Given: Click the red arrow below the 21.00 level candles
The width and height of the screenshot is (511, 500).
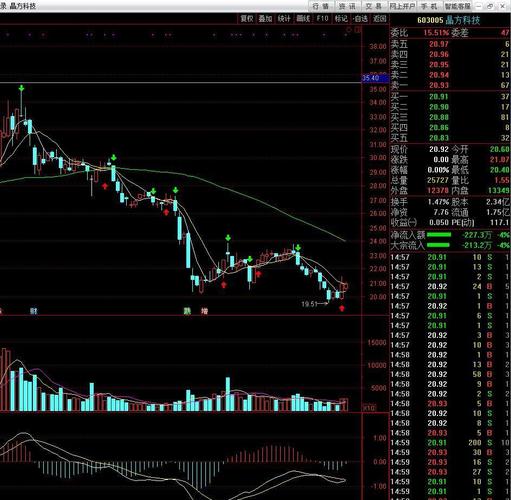Looking at the screenshot, I should click(x=224, y=285).
